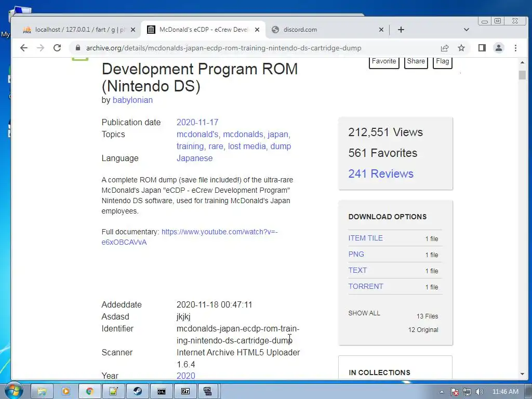Close the localhost phpMyAdmin tab
Viewport: 532px width, 399px height.
(x=133, y=30)
